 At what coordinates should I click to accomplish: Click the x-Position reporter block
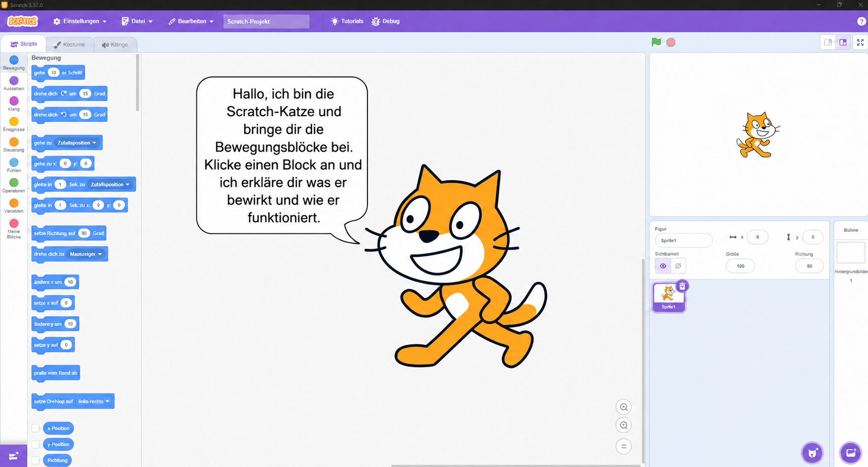[58, 428]
